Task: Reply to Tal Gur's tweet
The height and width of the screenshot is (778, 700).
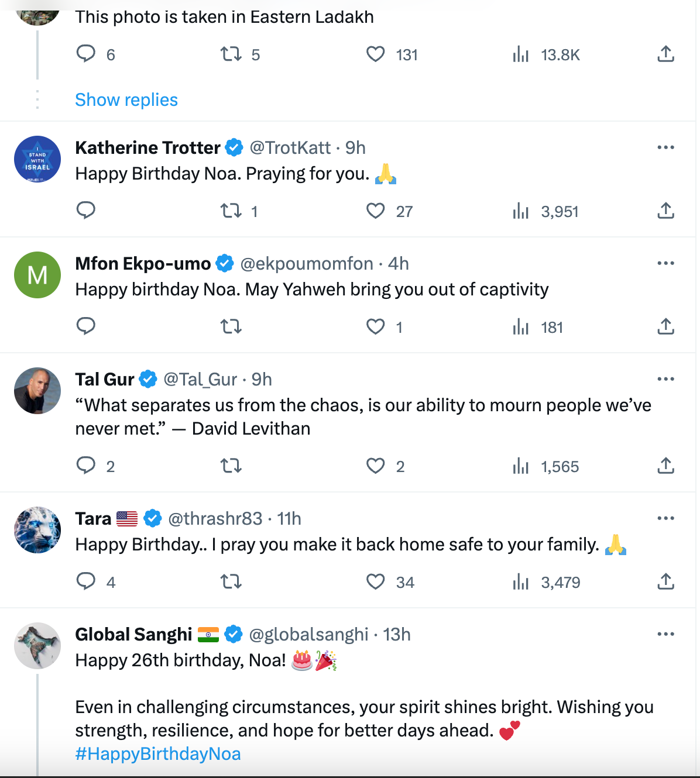Action: click(x=86, y=466)
